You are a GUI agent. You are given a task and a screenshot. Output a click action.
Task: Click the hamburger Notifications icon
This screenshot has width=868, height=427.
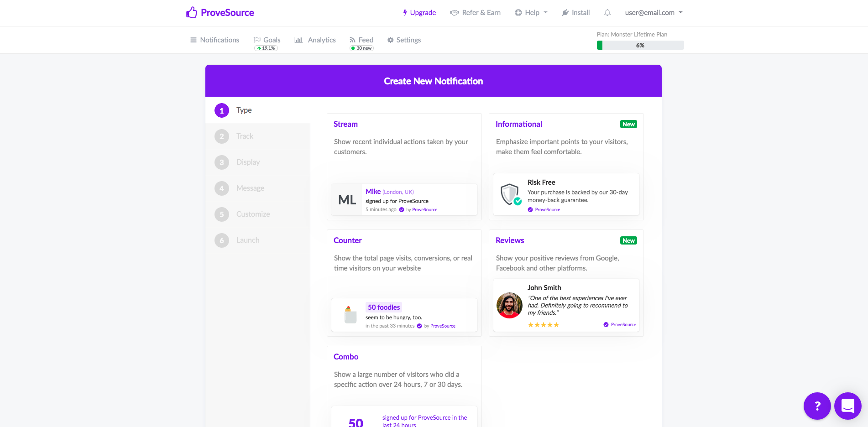[x=193, y=40]
